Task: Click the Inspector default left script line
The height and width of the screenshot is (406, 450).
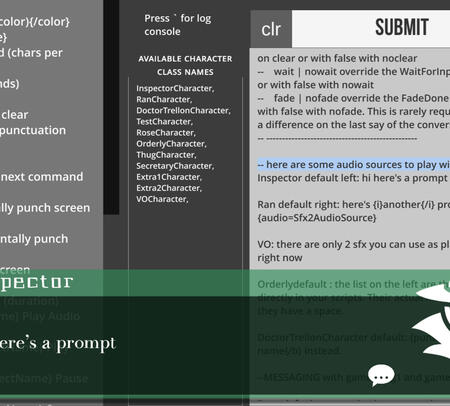Action: click(x=352, y=178)
